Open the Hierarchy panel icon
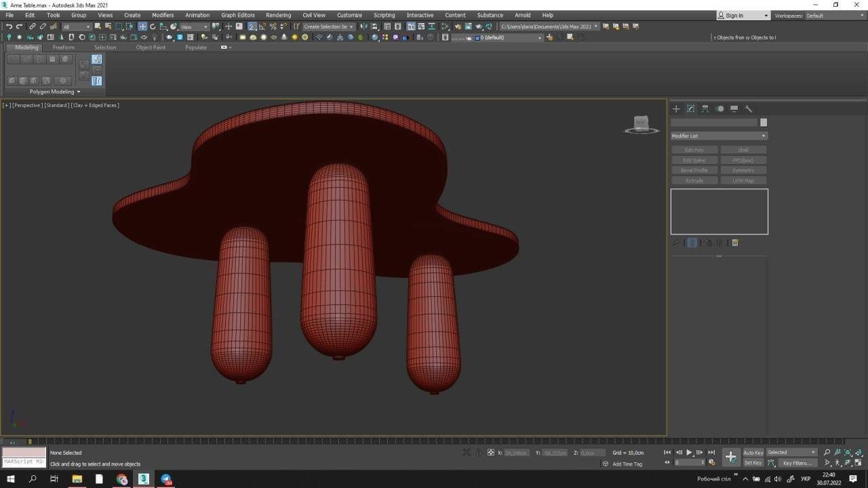This screenshot has width=868, height=488. point(705,108)
